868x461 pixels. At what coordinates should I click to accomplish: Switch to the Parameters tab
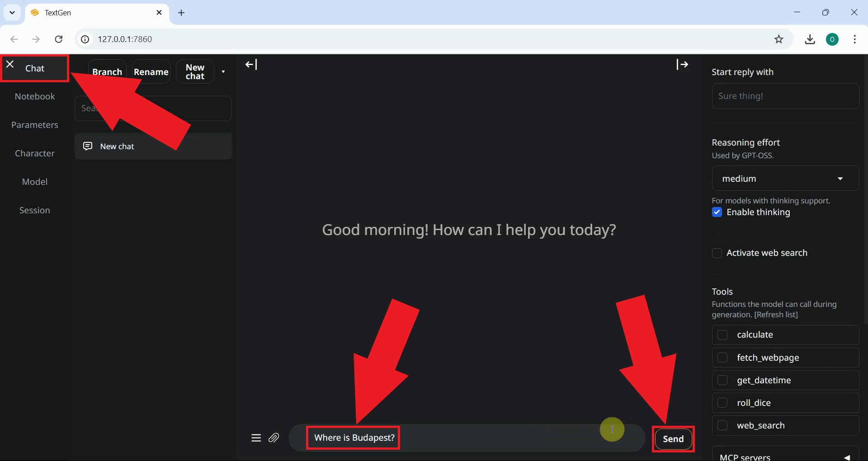tap(35, 125)
